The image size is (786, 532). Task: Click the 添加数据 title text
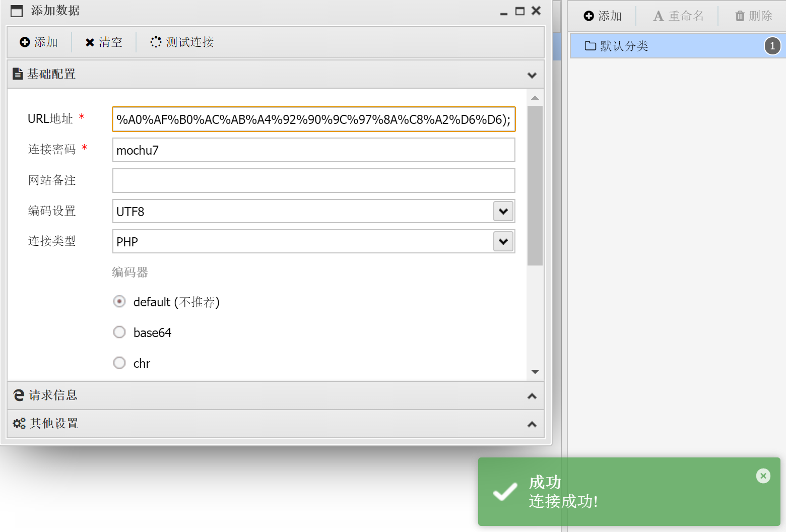click(55, 11)
